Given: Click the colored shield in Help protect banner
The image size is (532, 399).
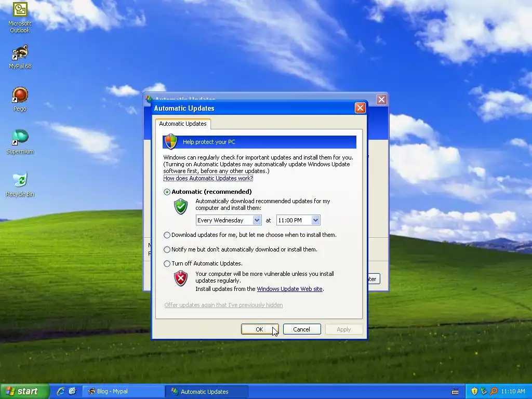Looking at the screenshot, I should [x=170, y=141].
